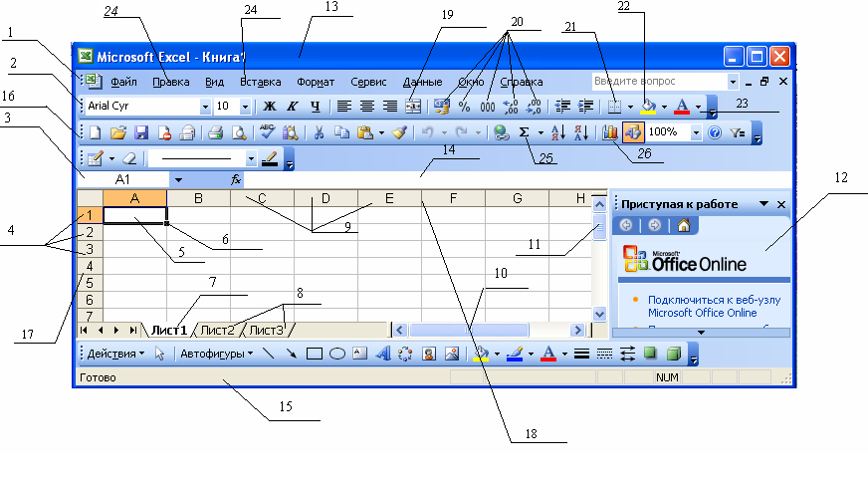Open the Сервис menu
Viewport: 868px width, 480px height.
click(368, 82)
